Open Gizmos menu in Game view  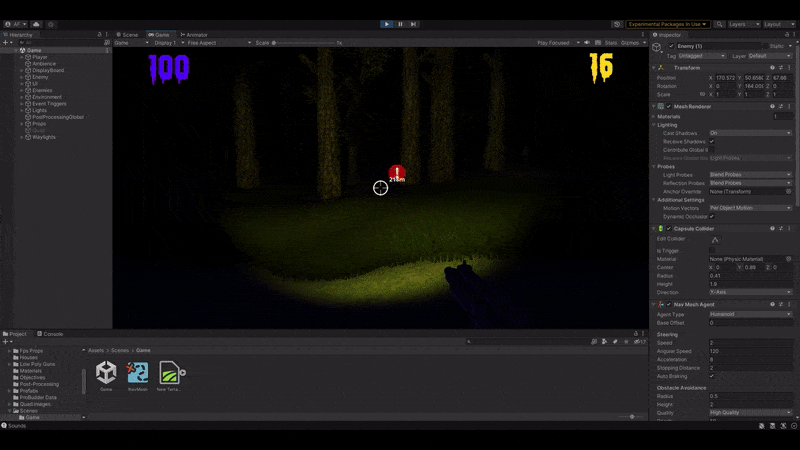point(633,43)
